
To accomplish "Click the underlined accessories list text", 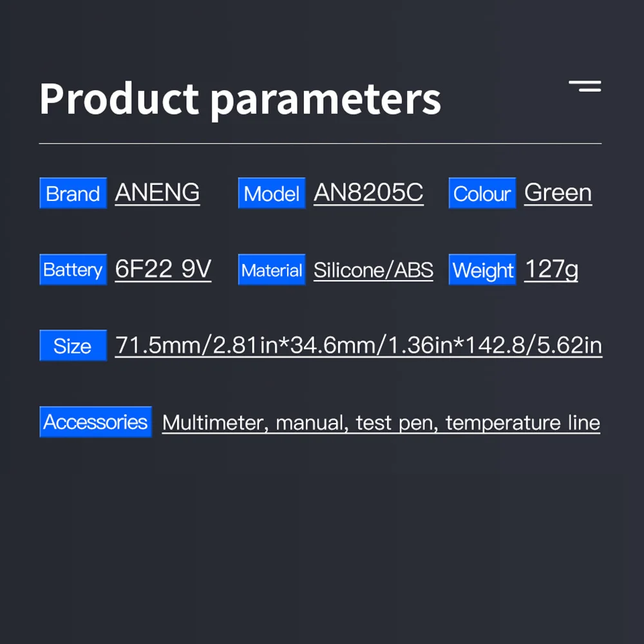I will point(381,423).
